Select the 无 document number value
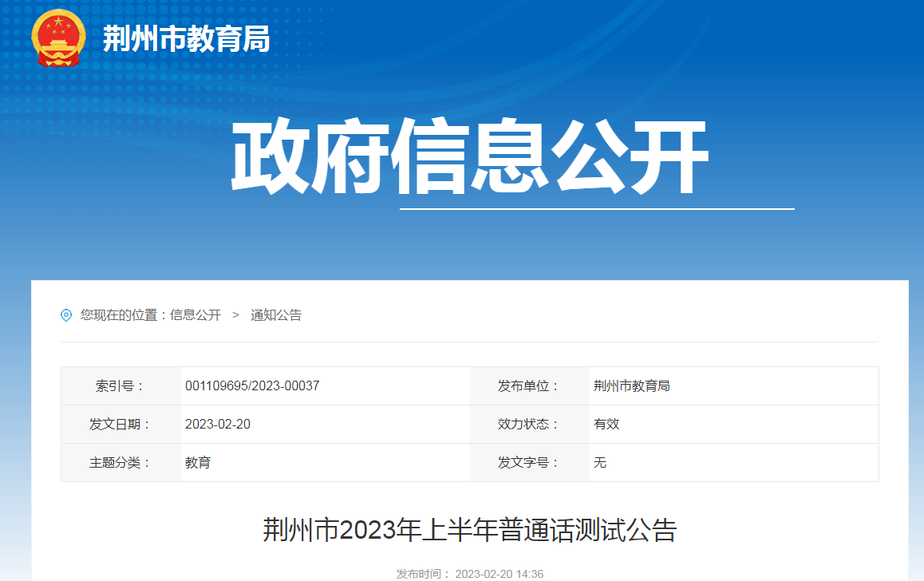 (600, 463)
